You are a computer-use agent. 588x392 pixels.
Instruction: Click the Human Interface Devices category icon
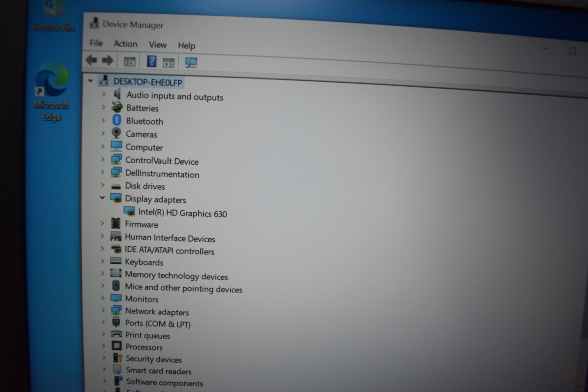116,237
